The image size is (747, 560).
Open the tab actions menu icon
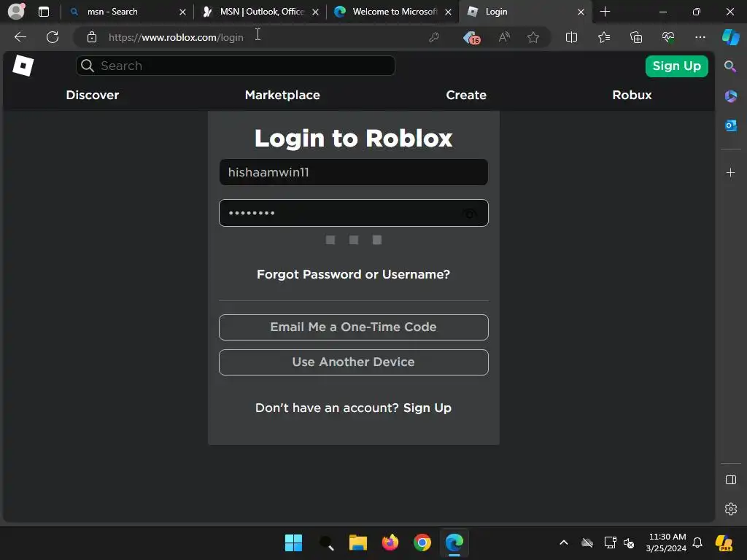click(44, 12)
